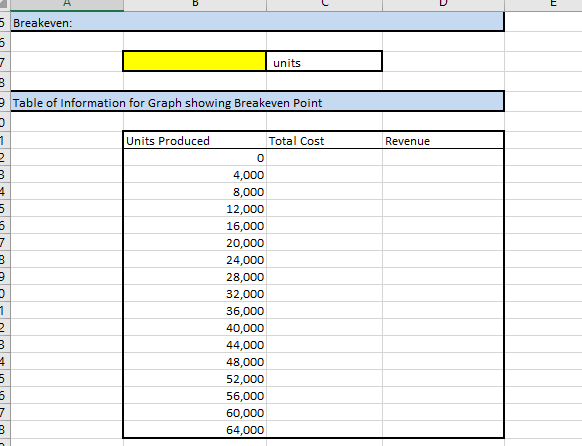582x446 pixels.
Task: Click the empty Total Cost cell beside 0
Action: click(x=324, y=157)
